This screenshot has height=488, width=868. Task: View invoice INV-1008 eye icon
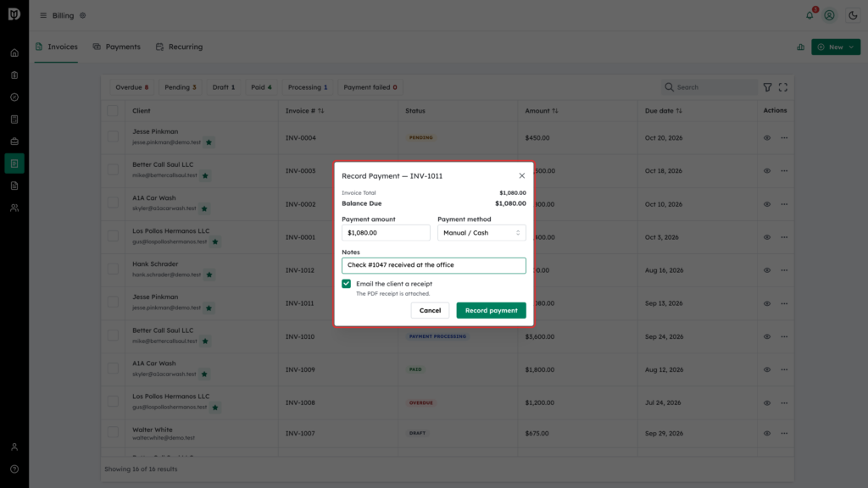[766, 402]
